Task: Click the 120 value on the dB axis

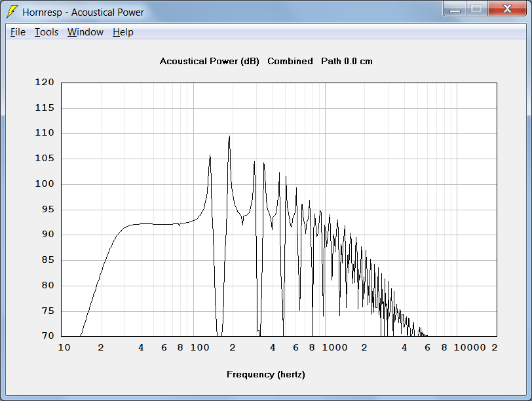Action: [x=45, y=82]
